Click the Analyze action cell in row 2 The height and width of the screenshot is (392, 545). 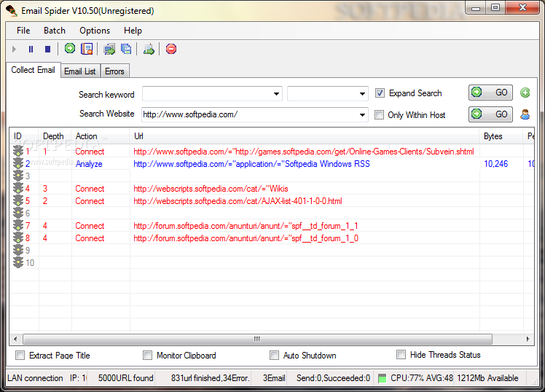pyautogui.click(x=89, y=164)
